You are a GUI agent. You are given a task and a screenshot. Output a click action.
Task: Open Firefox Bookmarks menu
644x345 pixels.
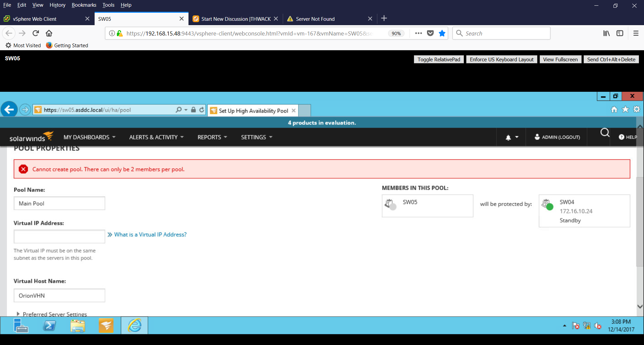(x=84, y=5)
